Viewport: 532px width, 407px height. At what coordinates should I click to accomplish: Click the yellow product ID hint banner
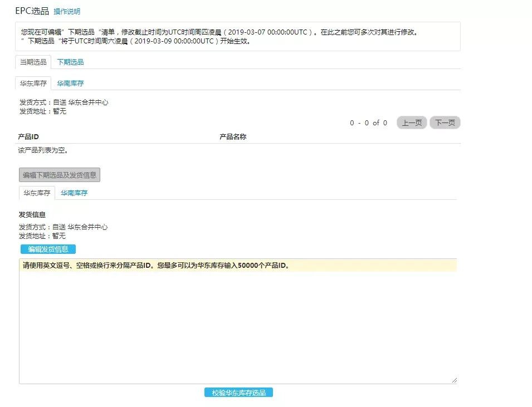(238, 266)
